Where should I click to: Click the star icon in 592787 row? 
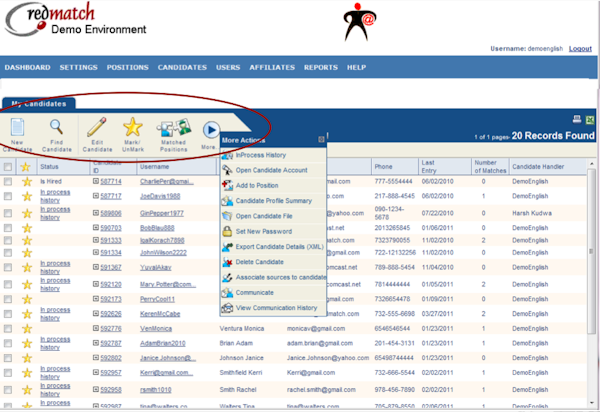point(27,344)
